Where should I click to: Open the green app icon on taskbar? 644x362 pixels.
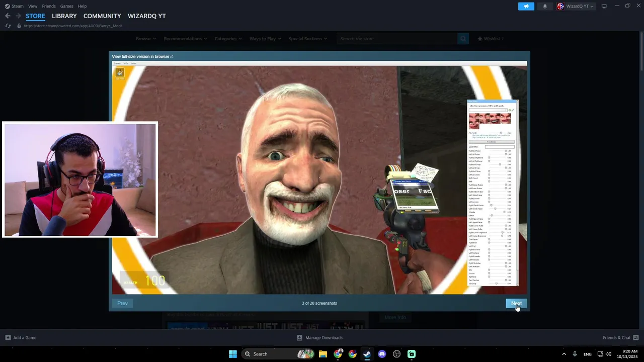[412, 354]
